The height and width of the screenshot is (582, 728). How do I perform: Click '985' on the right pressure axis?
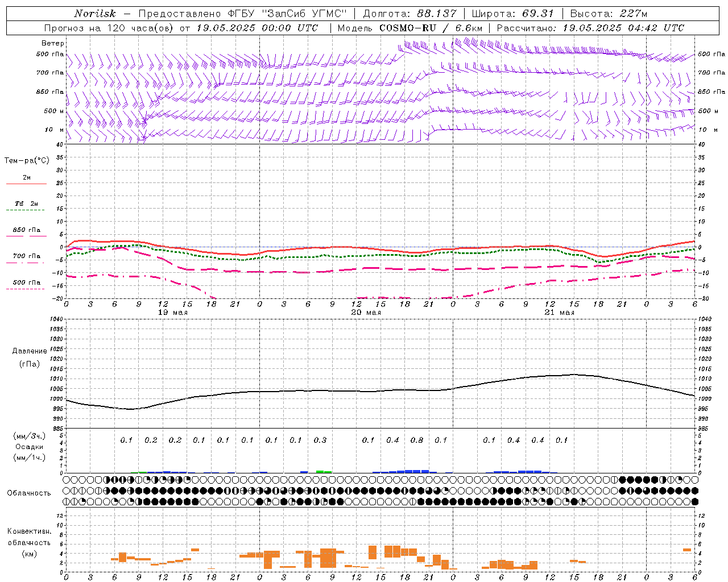(x=703, y=429)
